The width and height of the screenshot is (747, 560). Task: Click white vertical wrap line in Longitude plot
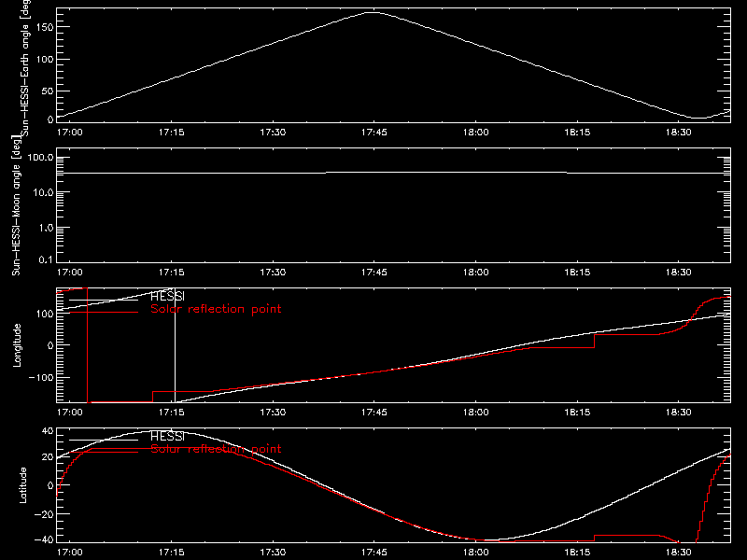175,345
